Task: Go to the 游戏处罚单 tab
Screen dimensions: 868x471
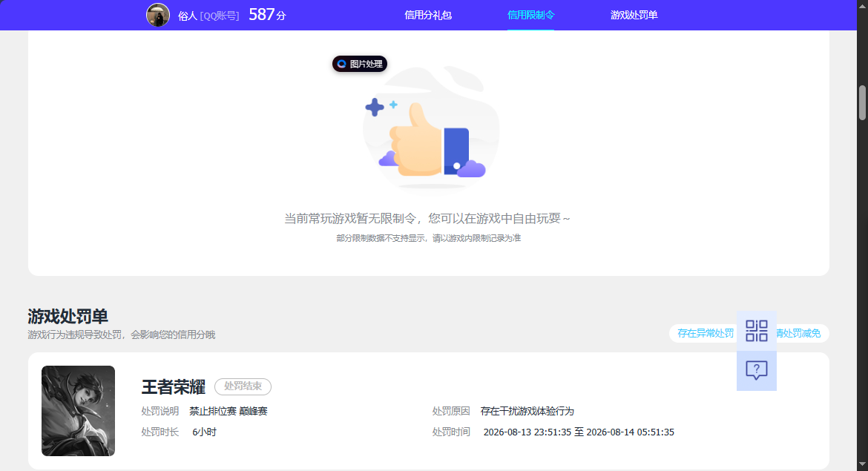Action: [634, 15]
